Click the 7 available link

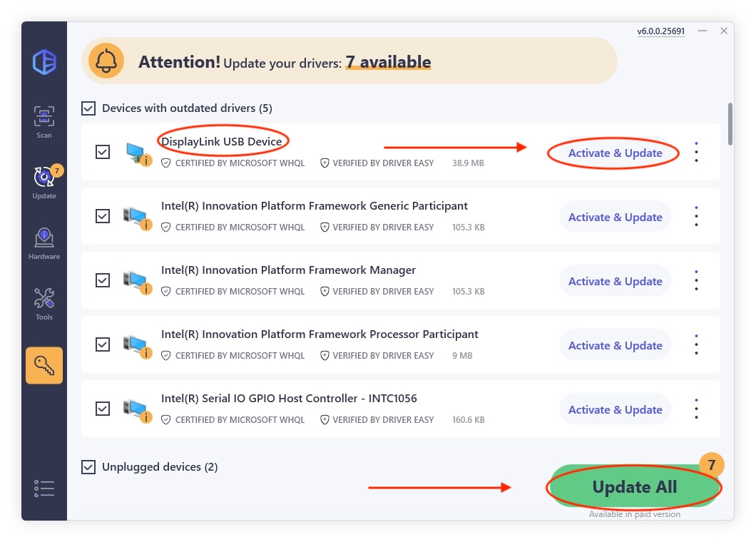388,62
